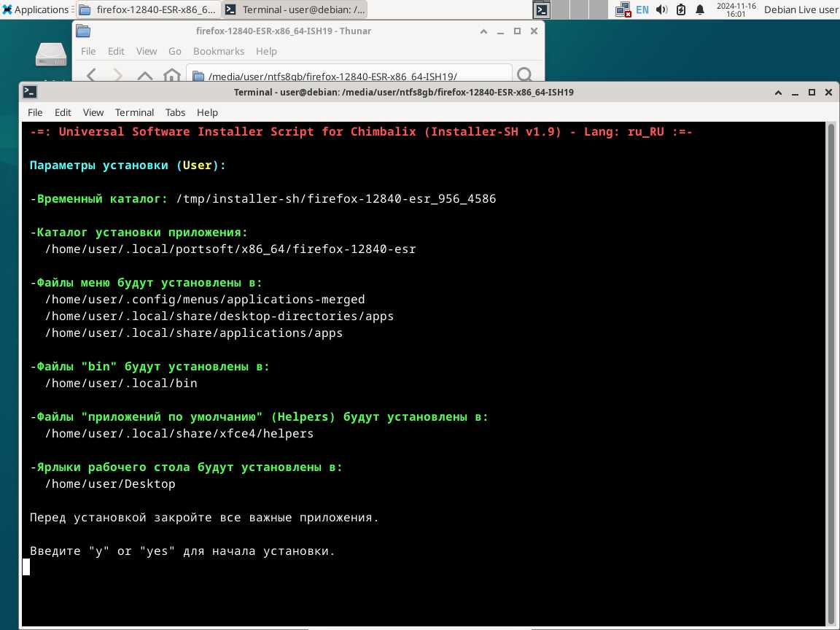Roll up the Terminal window with the arrow button

point(779,92)
